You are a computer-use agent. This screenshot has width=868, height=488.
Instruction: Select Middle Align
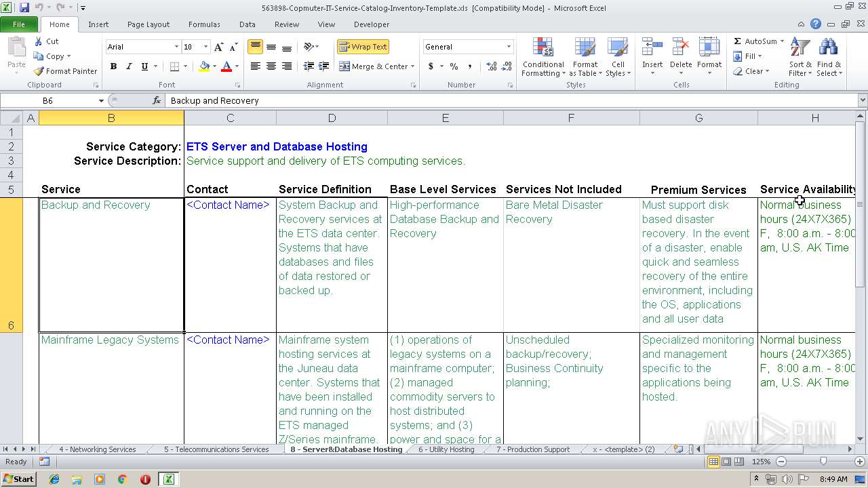[271, 47]
